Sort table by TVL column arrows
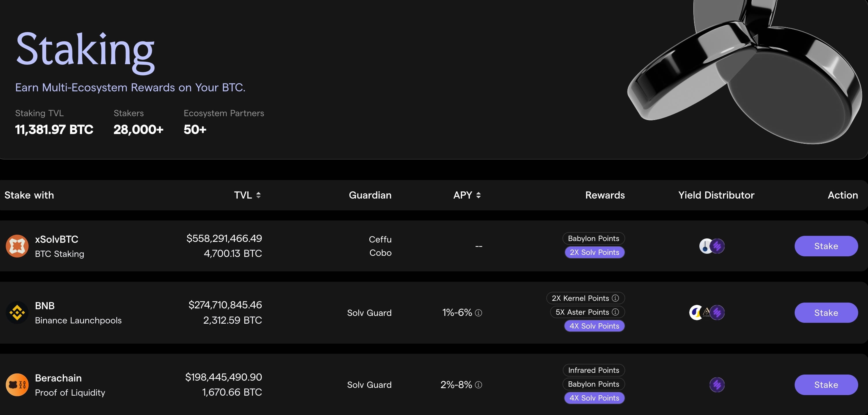This screenshot has width=868, height=415. (x=258, y=195)
